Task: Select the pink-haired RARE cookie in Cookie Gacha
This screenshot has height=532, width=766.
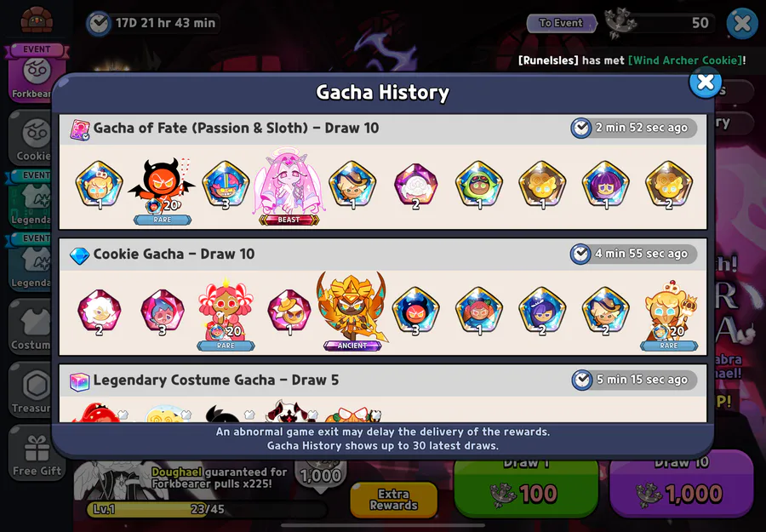Action: [x=226, y=313]
